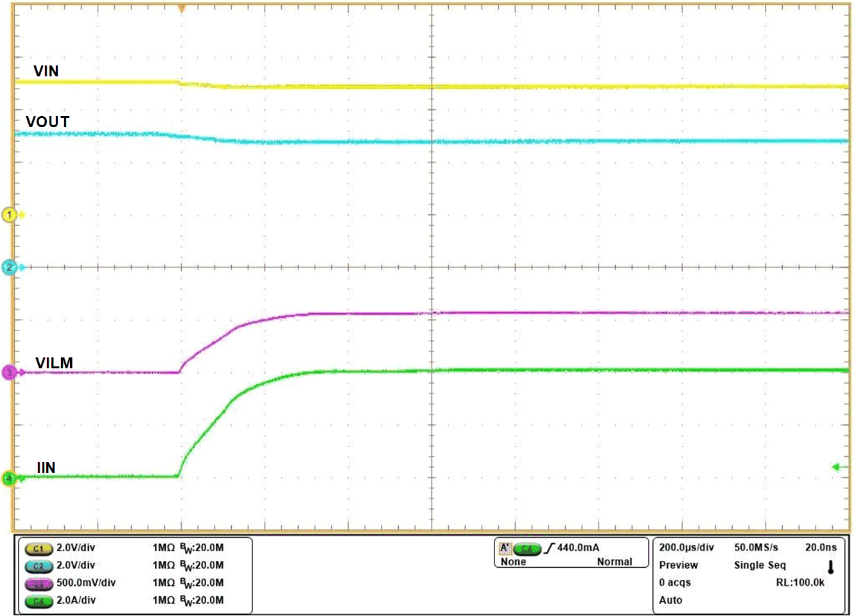Click the IIN waveform label

[46, 468]
